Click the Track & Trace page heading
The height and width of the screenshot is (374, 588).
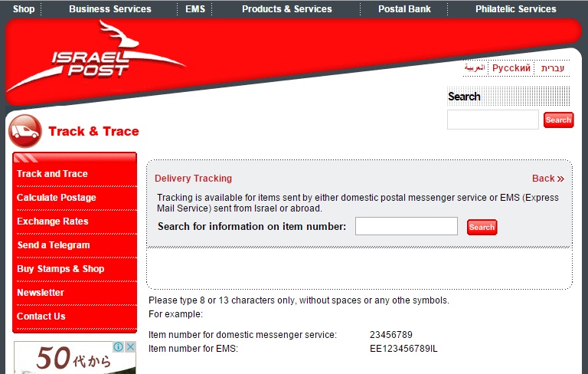coord(93,131)
